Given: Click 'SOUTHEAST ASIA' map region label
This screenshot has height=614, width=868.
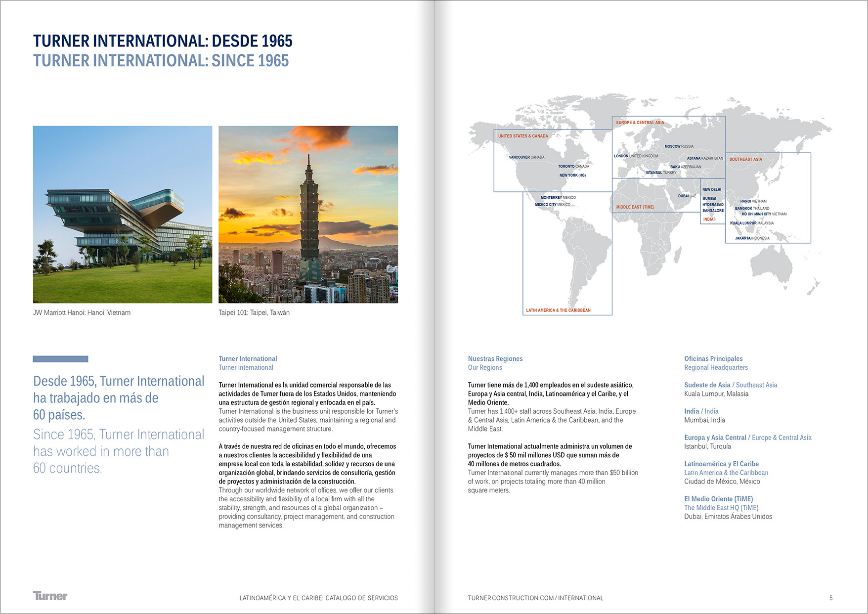Looking at the screenshot, I should click(x=745, y=159).
